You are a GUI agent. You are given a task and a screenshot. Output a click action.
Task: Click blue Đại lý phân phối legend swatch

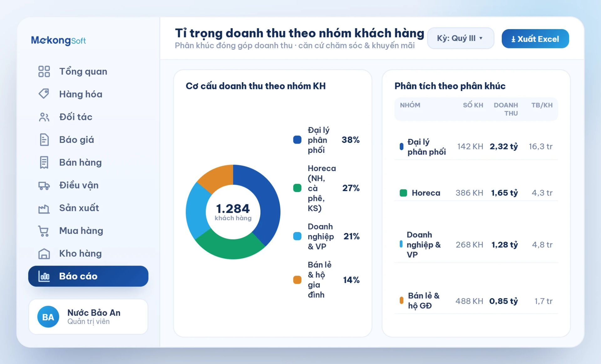tap(297, 140)
